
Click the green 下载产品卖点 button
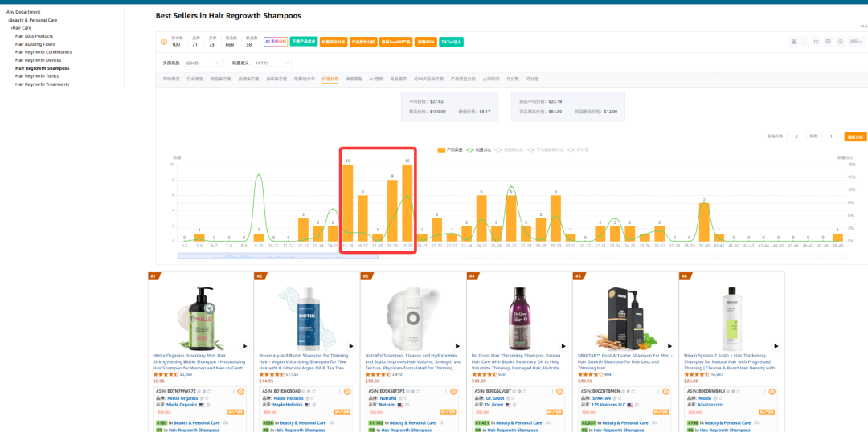pyautogui.click(x=303, y=42)
